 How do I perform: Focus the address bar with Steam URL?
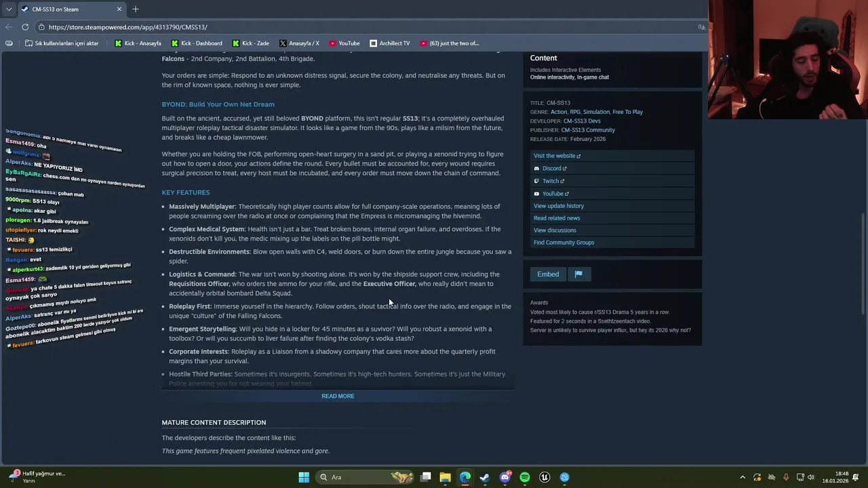click(366, 27)
